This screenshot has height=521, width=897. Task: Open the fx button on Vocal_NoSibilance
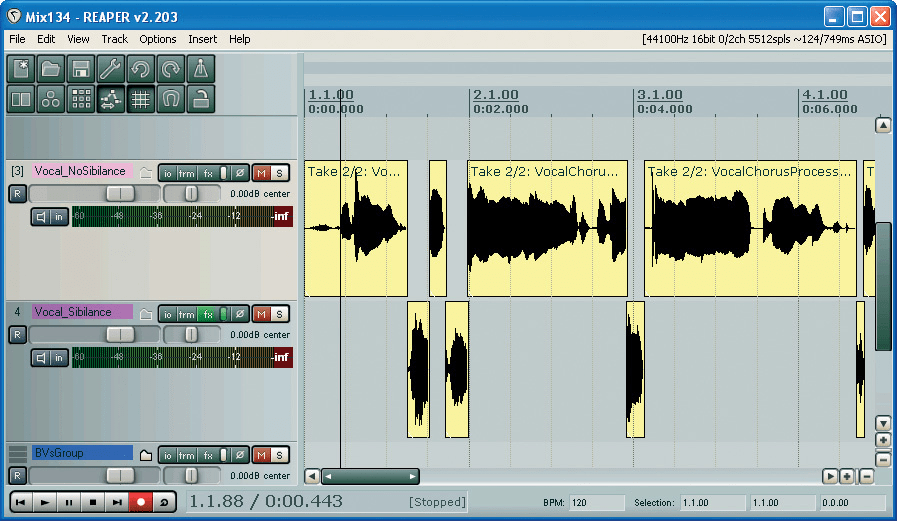208,173
